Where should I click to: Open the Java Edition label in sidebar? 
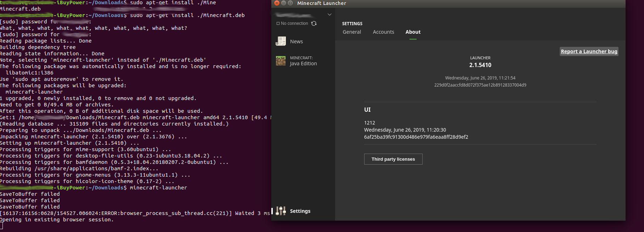coord(303,63)
